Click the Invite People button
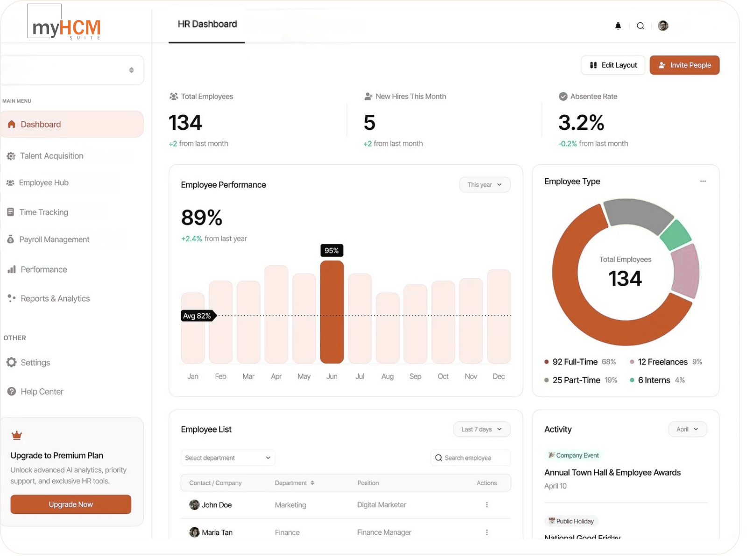 [684, 65]
